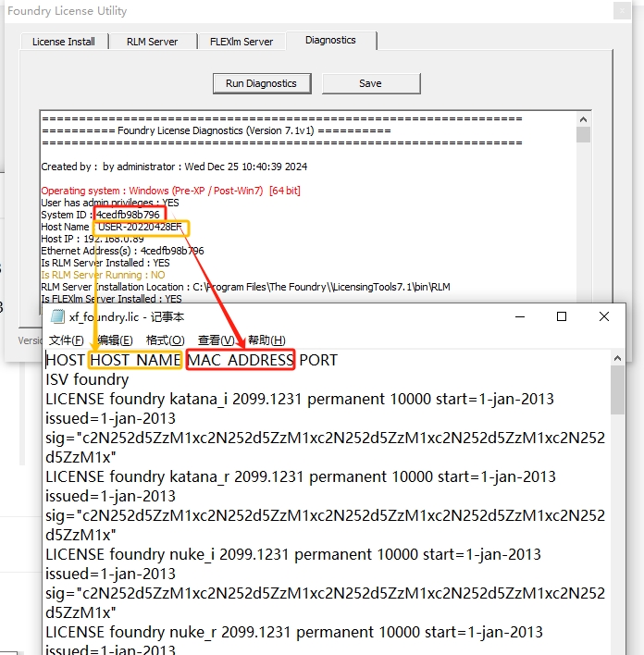Close the Foundry License Utility window
Screen dimensions: 644x655
click(622, 11)
